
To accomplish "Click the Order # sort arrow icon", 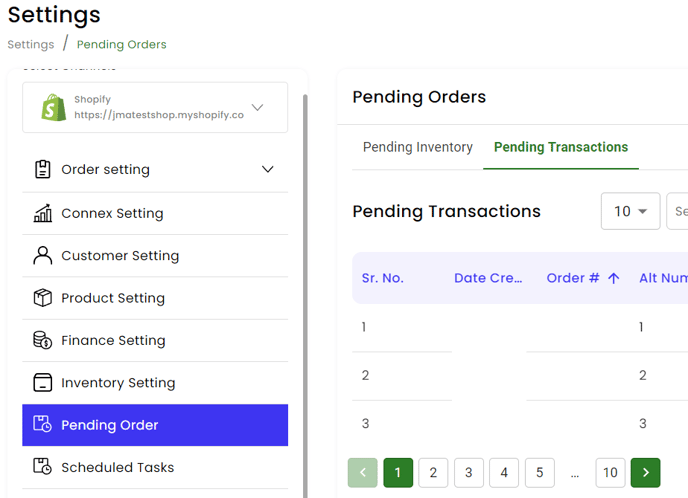I will [614, 278].
